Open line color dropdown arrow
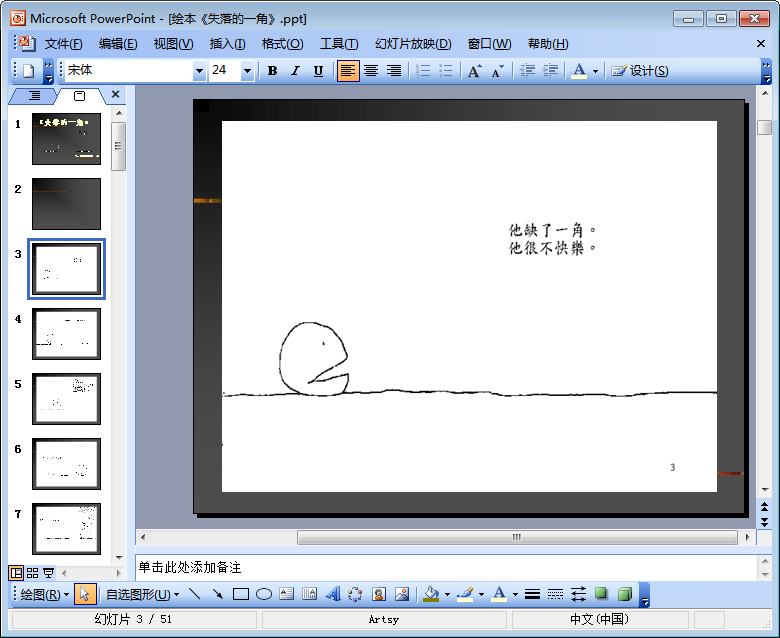This screenshot has width=780, height=638. click(x=481, y=594)
